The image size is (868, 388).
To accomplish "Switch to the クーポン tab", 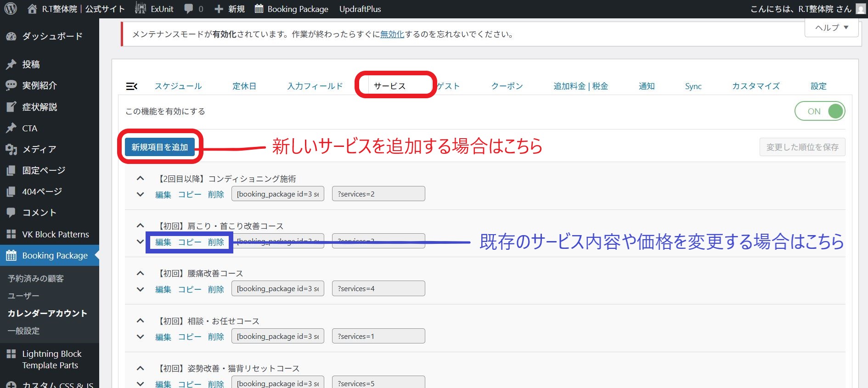I will tap(507, 86).
